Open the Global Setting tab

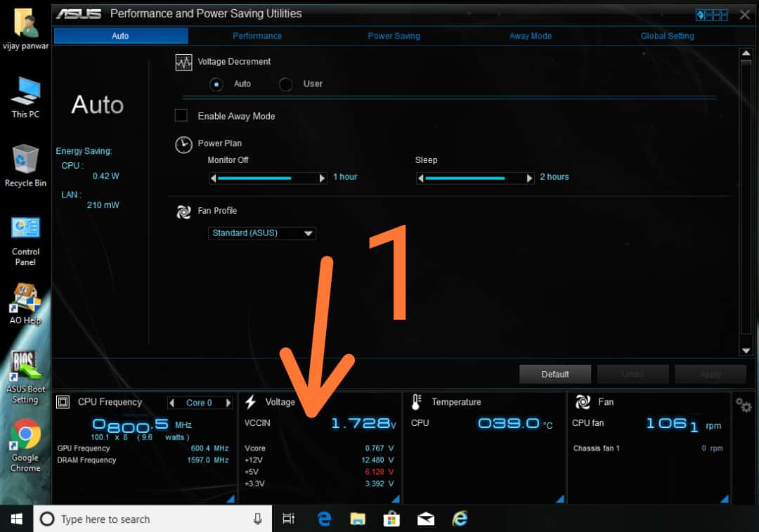[667, 36]
